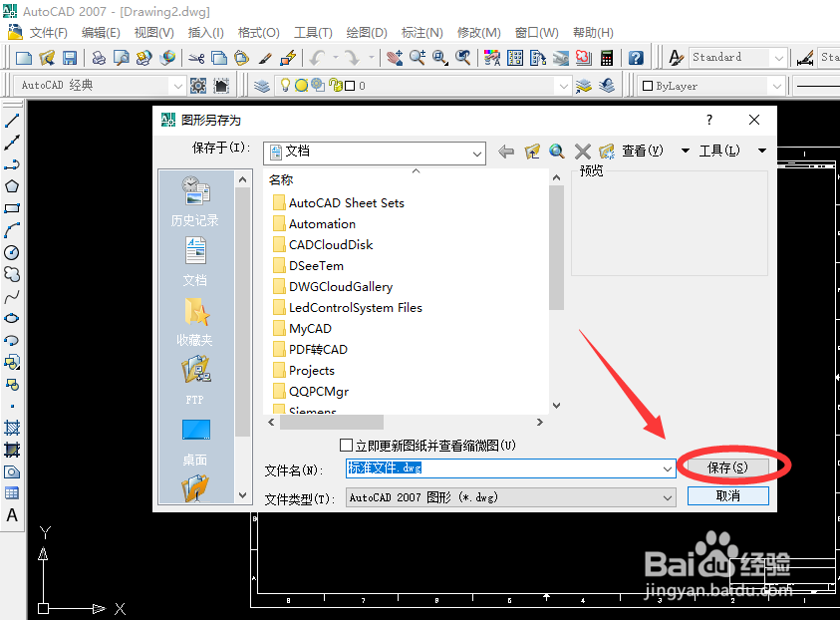Click the Cancel button in dialog
The width and height of the screenshot is (840, 620).
[727, 496]
